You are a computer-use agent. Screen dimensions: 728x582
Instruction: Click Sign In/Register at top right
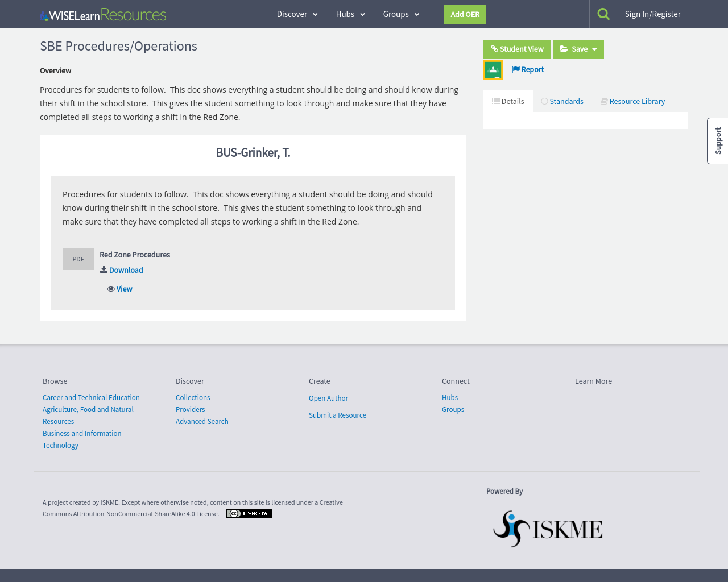coord(652,13)
